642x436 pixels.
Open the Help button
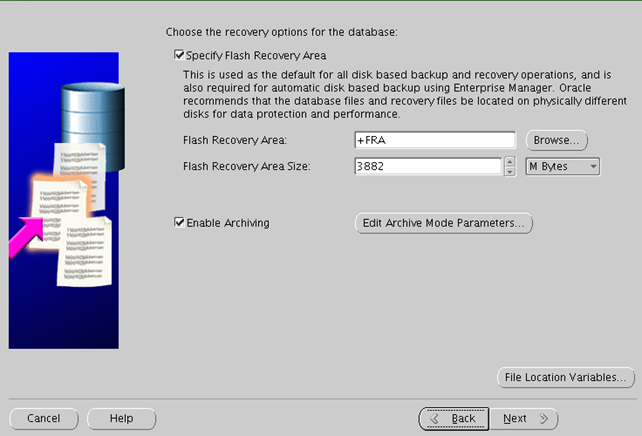[122, 418]
